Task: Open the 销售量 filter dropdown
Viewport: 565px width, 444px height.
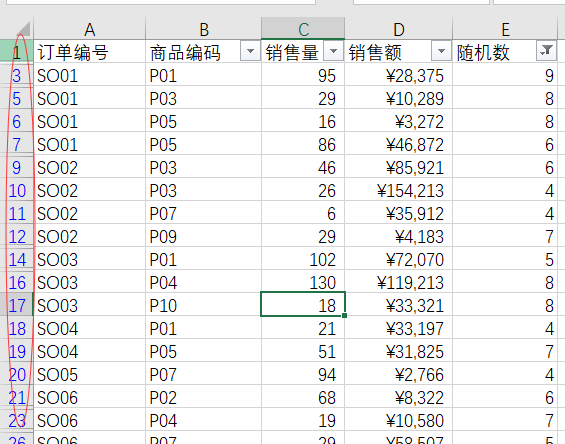Action: click(333, 52)
